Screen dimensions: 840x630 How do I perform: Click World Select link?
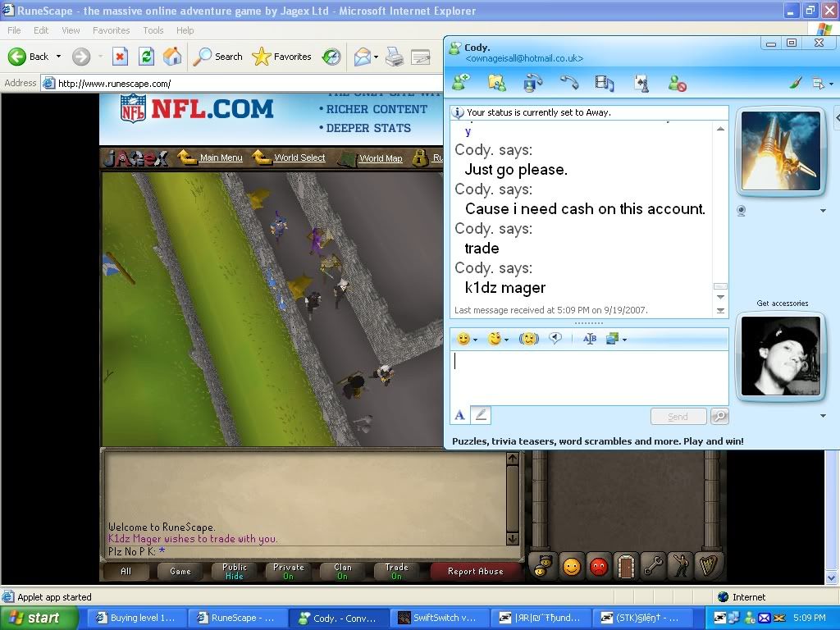point(299,157)
